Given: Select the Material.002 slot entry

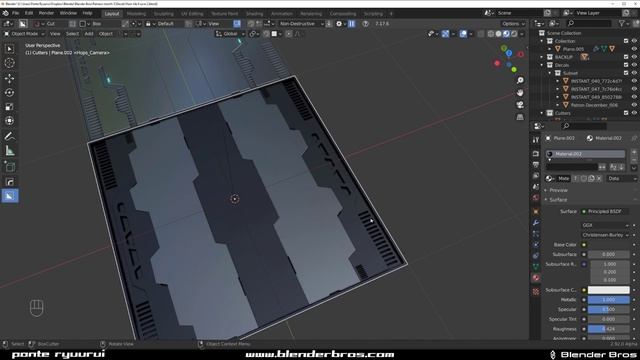Looking at the screenshot, I should tap(586, 154).
